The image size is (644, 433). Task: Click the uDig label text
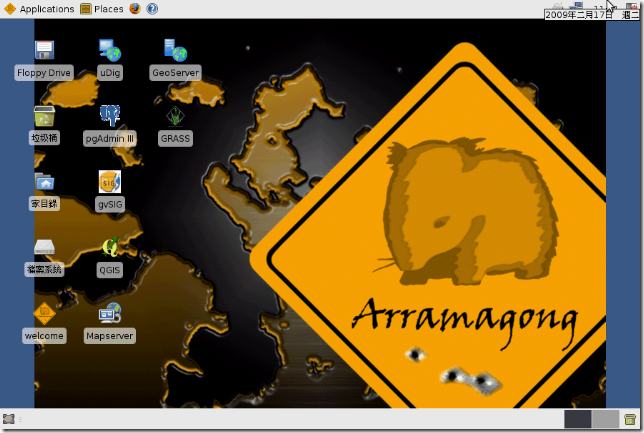[110, 73]
